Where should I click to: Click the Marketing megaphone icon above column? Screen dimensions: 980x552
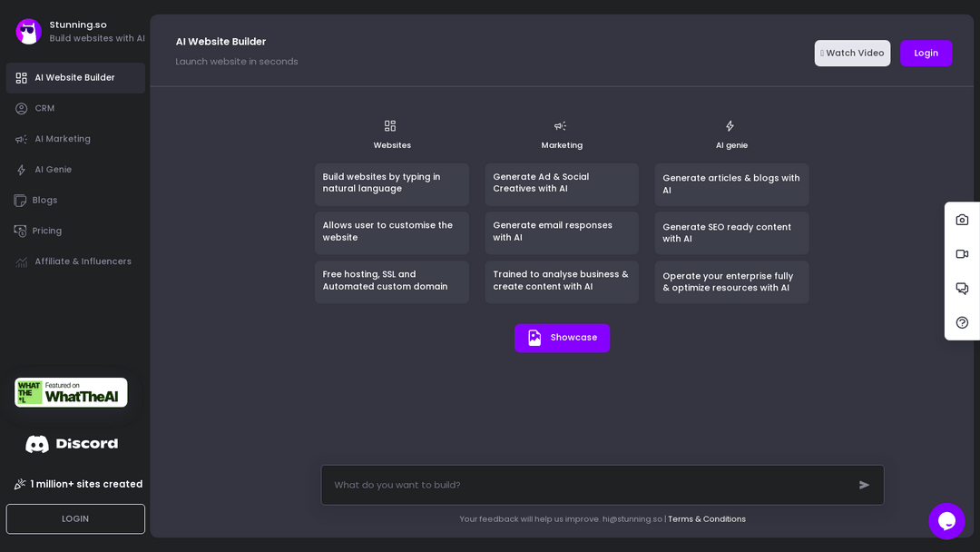pyautogui.click(x=560, y=125)
